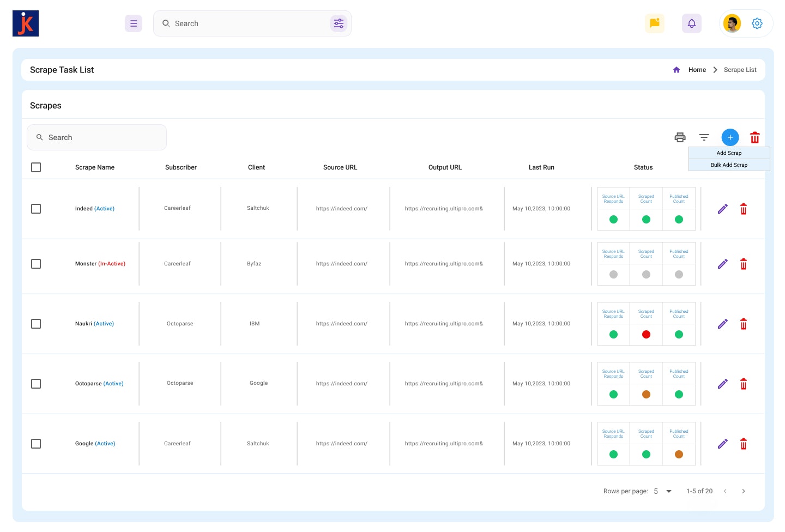Delete the Indeed scrape
This screenshot has height=532, width=785.
pos(744,209)
